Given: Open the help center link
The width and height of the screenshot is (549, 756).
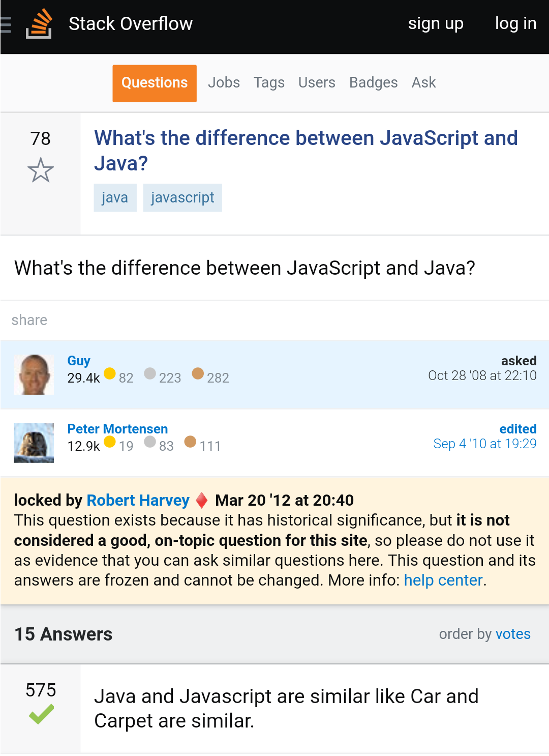Looking at the screenshot, I should coord(442,580).
